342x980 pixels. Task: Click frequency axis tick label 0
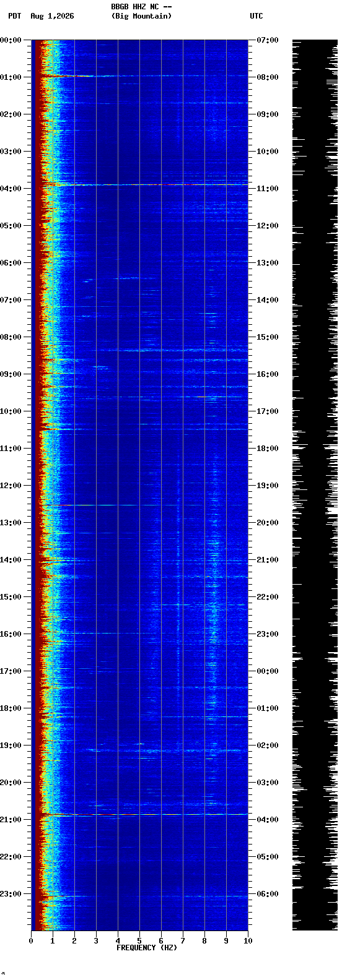(x=31, y=941)
